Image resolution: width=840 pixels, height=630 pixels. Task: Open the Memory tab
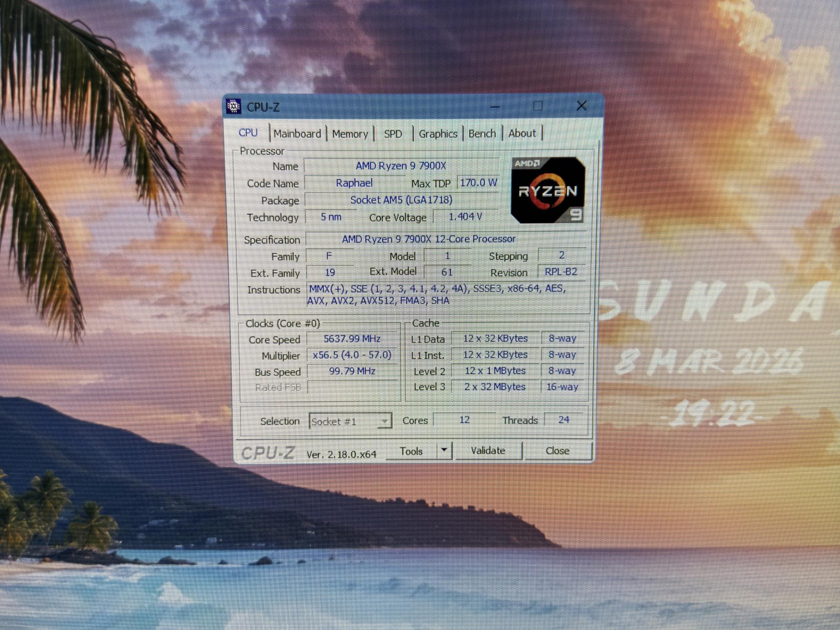350,134
